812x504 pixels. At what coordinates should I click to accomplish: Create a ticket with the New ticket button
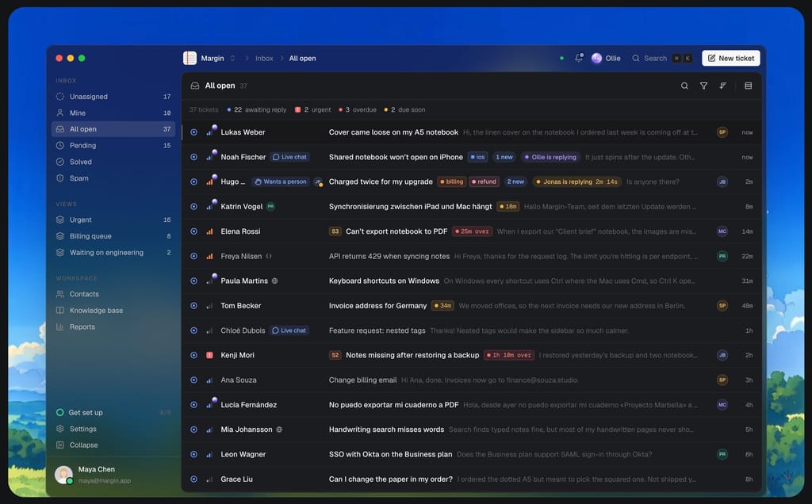tap(730, 58)
